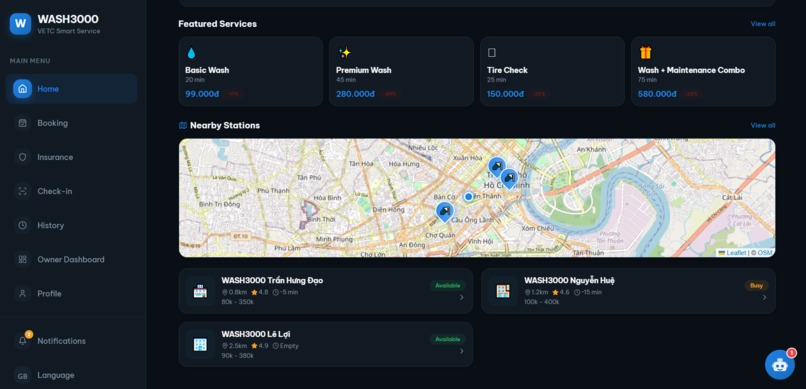Click the WASH3000 logo icon

tap(21, 24)
